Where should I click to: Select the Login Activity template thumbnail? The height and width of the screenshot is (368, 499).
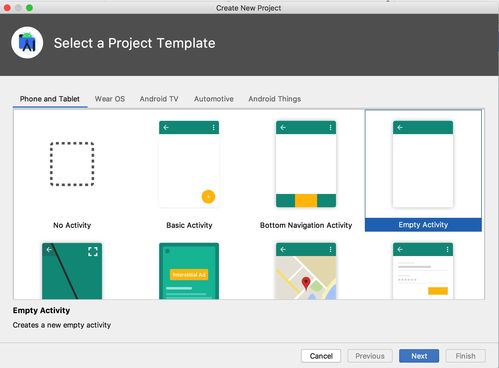pyautogui.click(x=423, y=271)
